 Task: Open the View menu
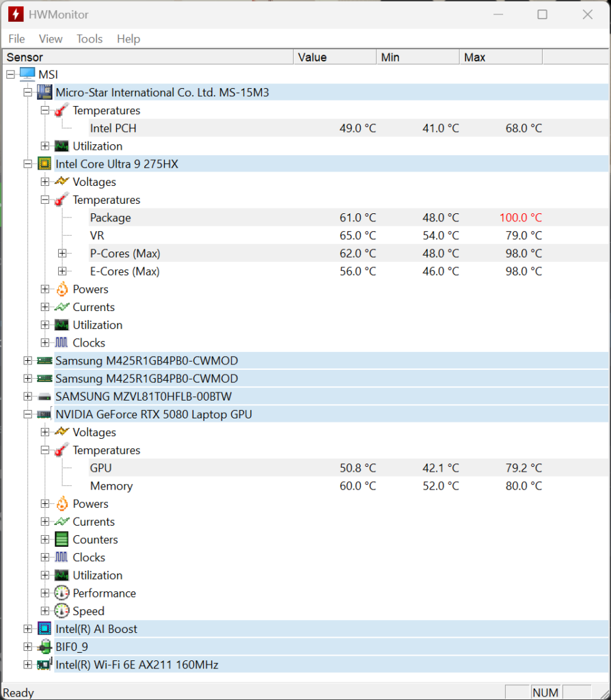[x=51, y=39]
